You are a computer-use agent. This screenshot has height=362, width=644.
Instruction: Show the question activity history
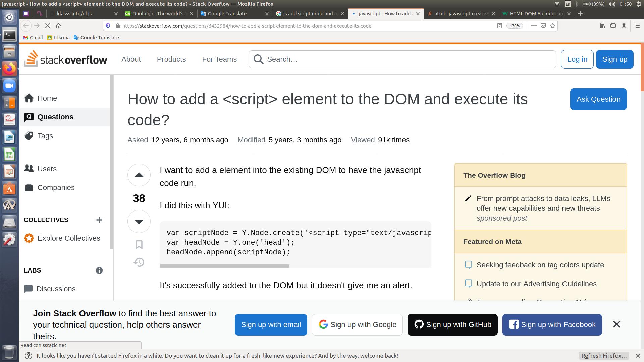pos(139,262)
